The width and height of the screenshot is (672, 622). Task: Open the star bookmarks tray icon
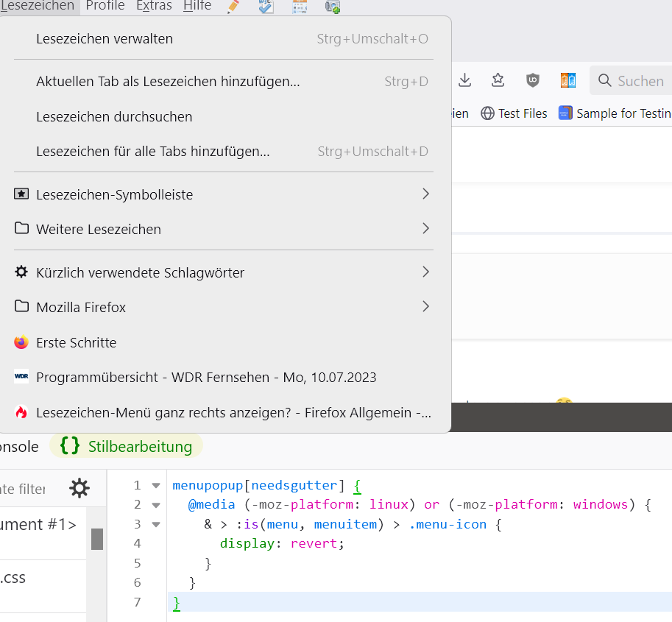(498, 80)
